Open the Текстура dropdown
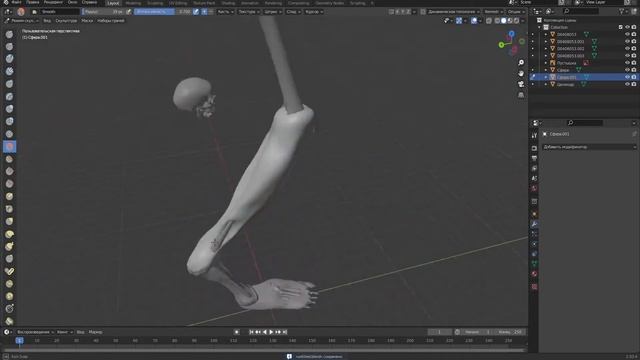640x360 pixels. (249, 12)
